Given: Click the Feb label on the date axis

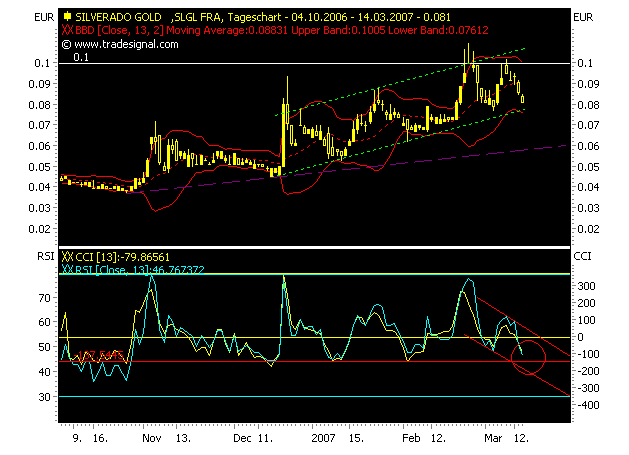Looking at the screenshot, I should 412,438.
